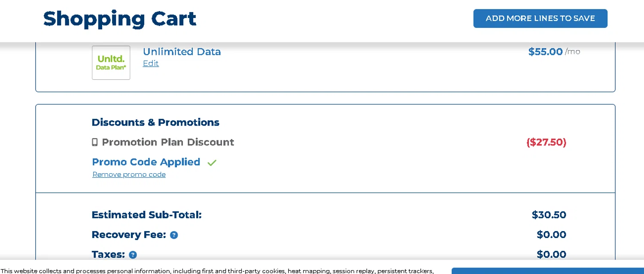Click the Recovery Fee label text

(129, 235)
